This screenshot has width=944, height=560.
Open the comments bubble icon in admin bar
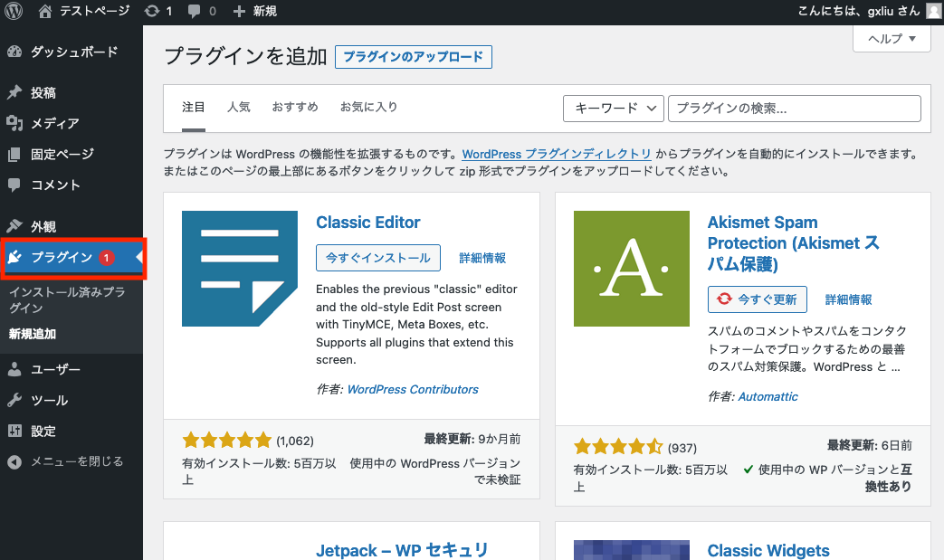pos(194,12)
